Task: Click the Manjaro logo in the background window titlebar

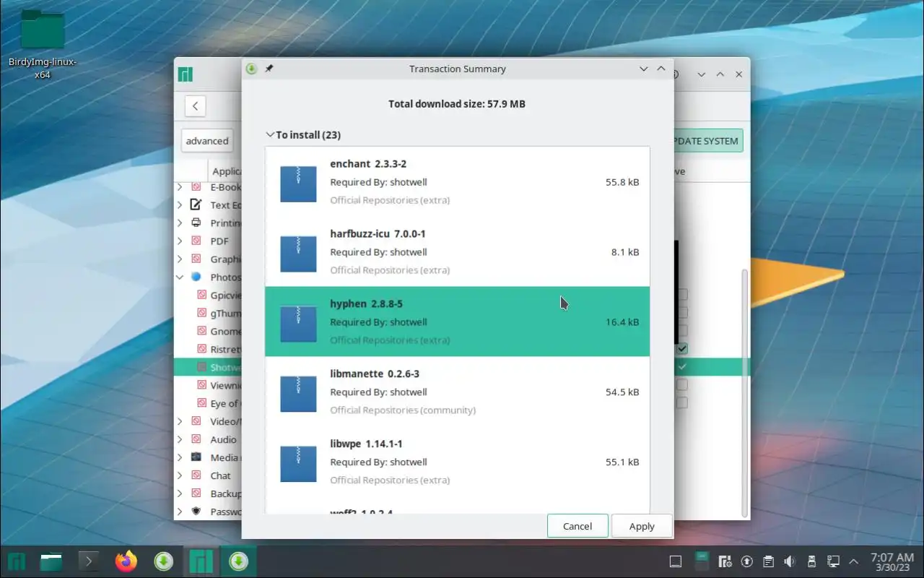Action: (x=186, y=74)
